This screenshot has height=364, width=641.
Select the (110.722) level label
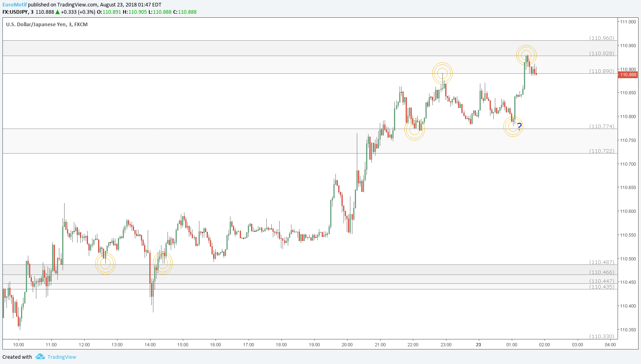[602, 151]
